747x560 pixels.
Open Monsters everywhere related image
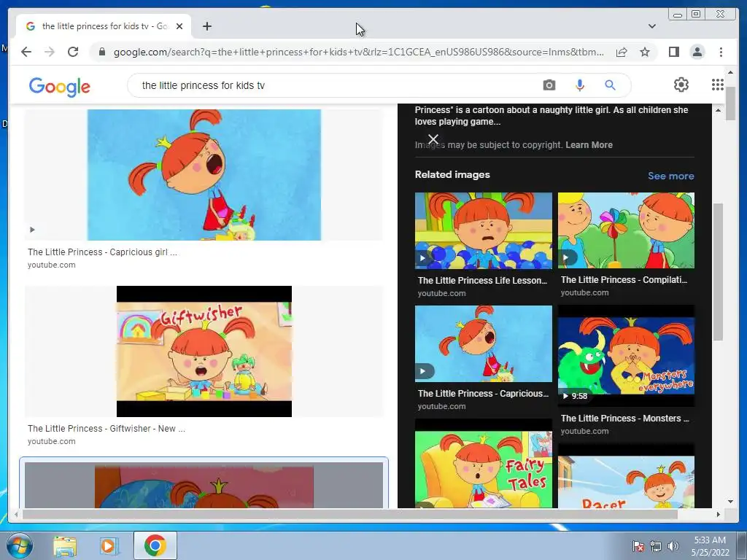click(x=626, y=356)
